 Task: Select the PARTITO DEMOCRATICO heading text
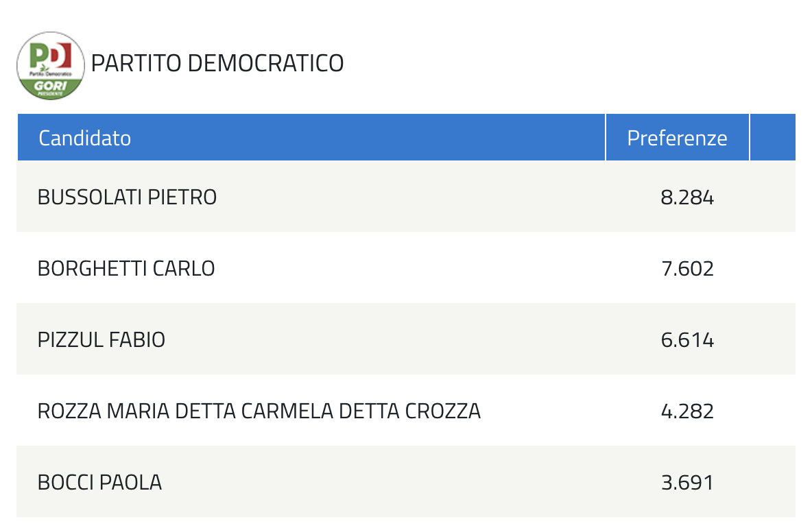pyautogui.click(x=217, y=64)
